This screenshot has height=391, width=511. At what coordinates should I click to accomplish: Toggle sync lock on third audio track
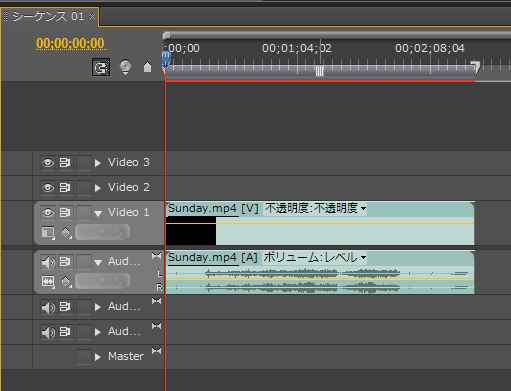[x=65, y=332]
